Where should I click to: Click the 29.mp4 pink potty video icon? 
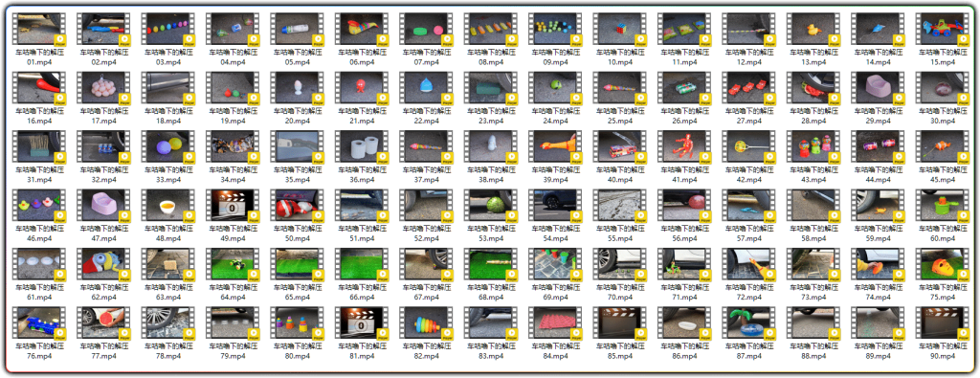875,88
